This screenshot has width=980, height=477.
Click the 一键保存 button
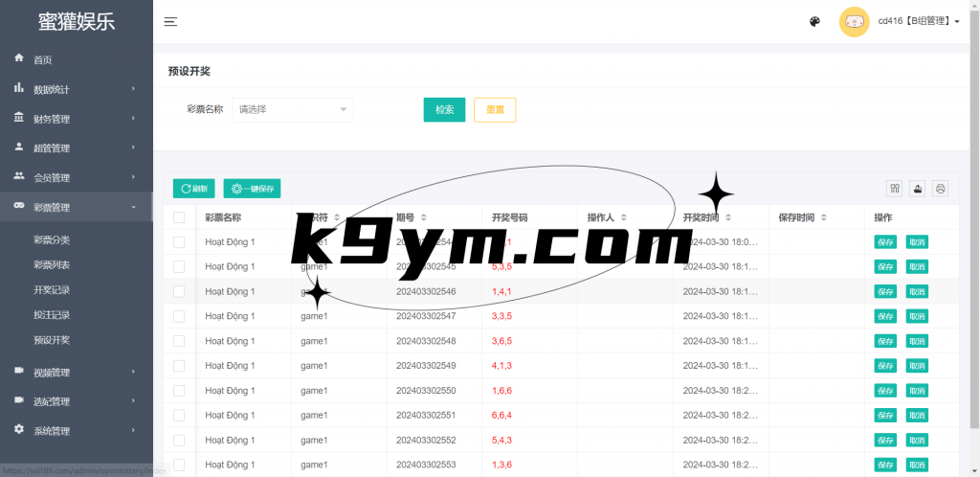tap(252, 188)
